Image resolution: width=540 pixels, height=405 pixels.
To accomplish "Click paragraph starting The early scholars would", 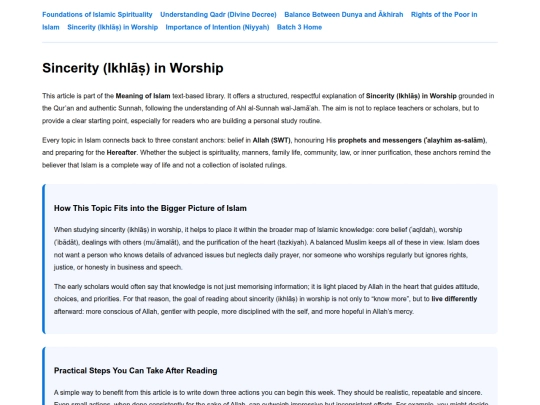I will point(267,299).
